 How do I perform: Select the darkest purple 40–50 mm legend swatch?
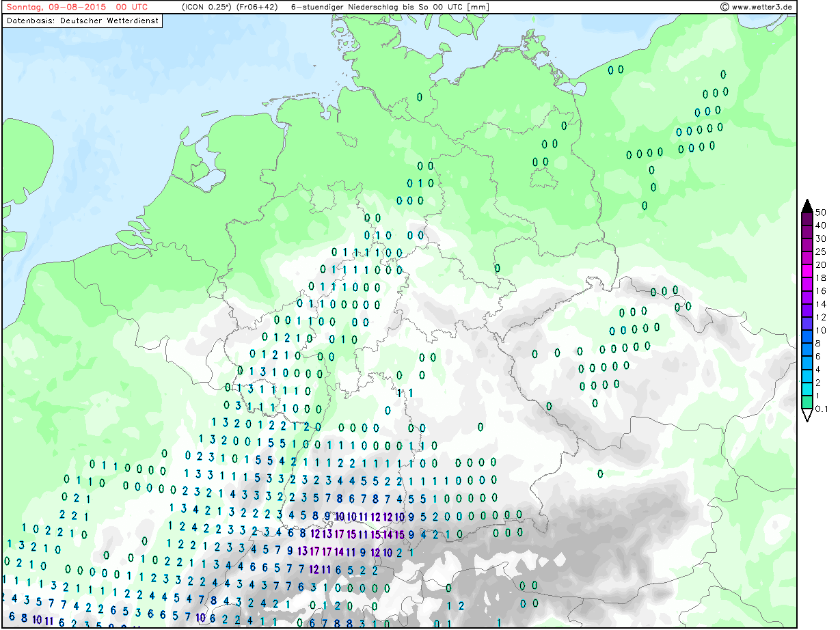tap(807, 219)
